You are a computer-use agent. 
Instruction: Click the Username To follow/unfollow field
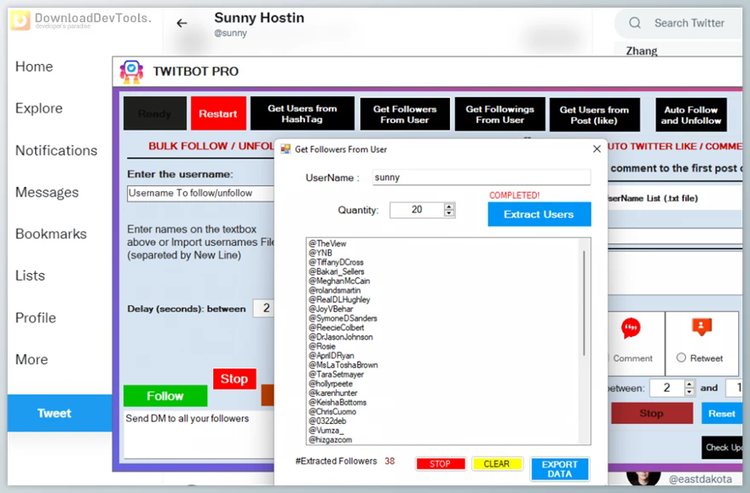click(200, 193)
